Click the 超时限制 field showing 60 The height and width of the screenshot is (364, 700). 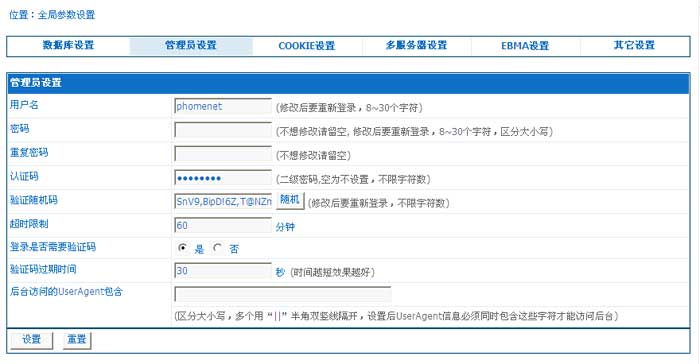pos(223,225)
